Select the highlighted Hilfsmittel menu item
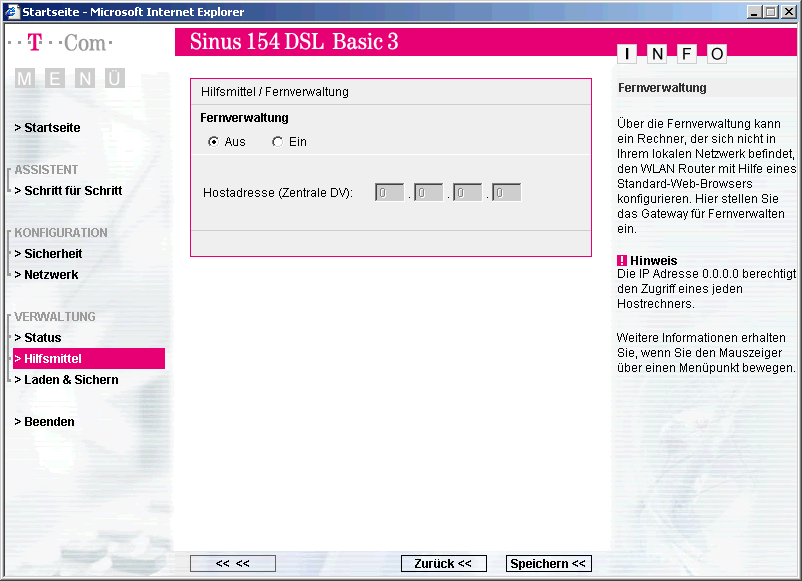 point(89,359)
